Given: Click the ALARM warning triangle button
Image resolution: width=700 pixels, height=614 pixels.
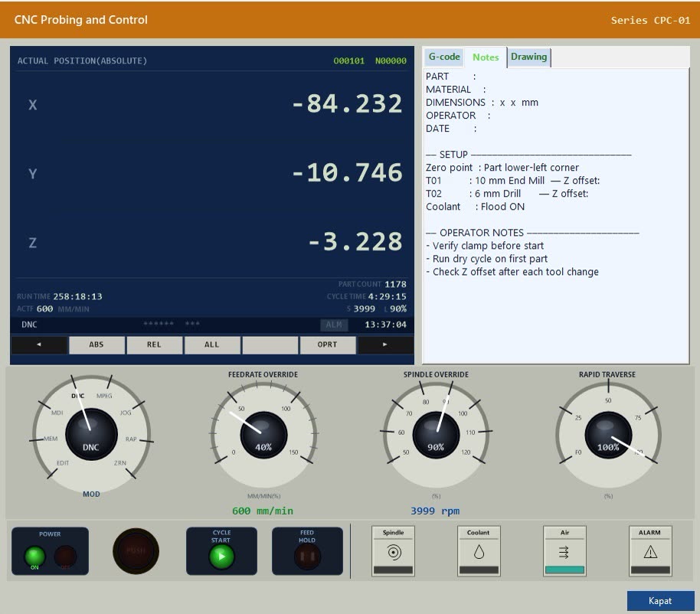Looking at the screenshot, I should [650, 551].
